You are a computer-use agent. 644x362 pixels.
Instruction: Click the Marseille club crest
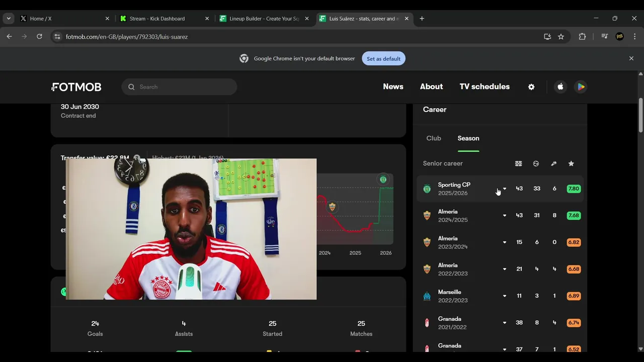[427, 296]
